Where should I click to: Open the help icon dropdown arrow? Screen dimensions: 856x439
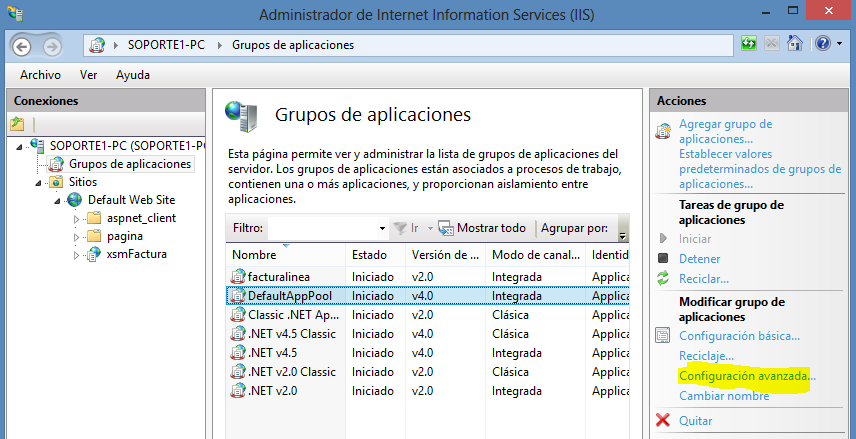(x=840, y=43)
